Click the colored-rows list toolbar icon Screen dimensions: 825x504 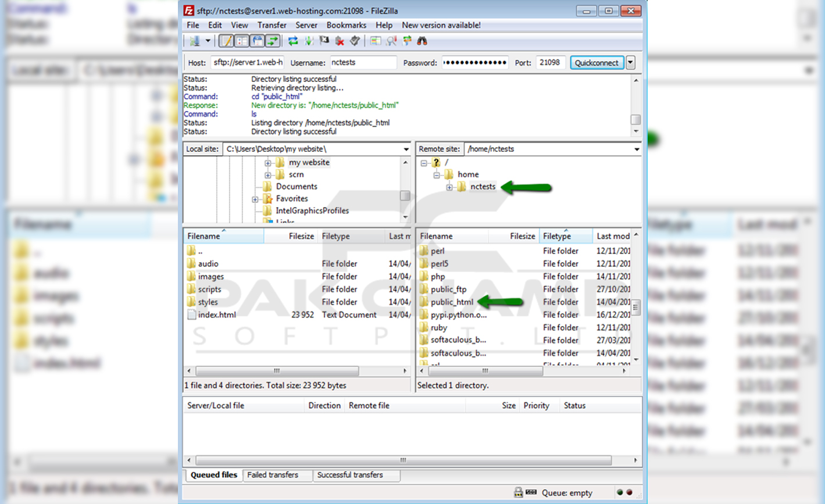click(x=376, y=41)
